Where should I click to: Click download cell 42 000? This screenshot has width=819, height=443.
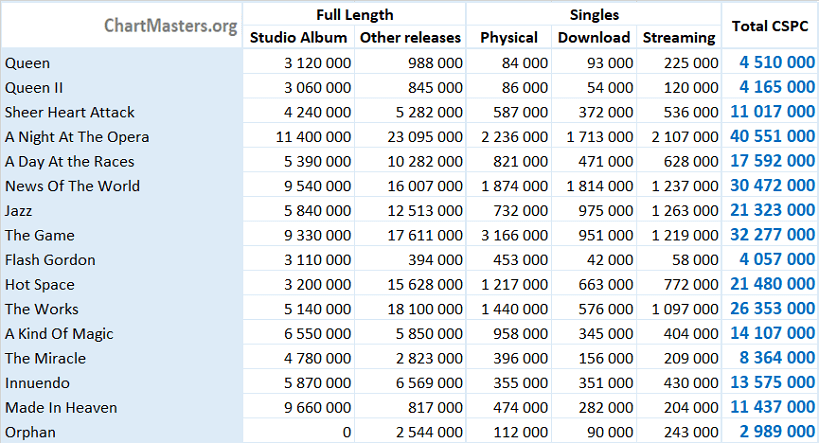(x=610, y=260)
